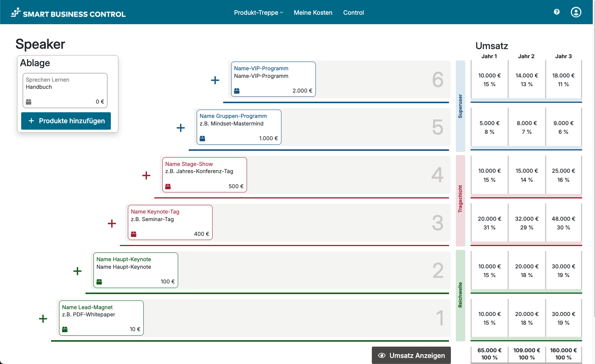
Task: Click the red plus beside Name Keynote-Tag
Action: [x=112, y=223]
